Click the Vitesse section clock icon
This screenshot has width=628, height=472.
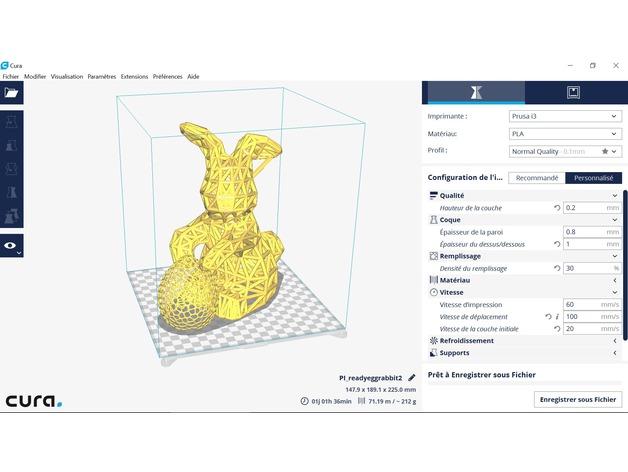(x=433, y=292)
